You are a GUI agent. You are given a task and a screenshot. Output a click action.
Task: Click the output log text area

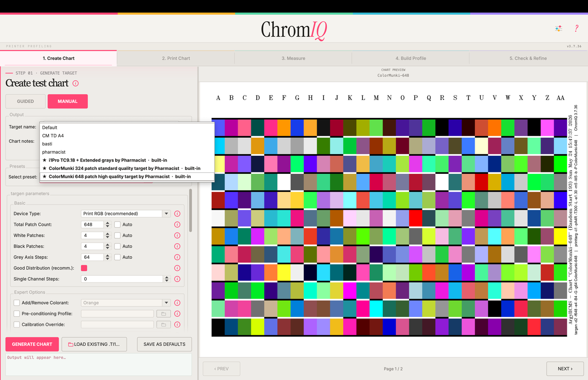click(98, 365)
